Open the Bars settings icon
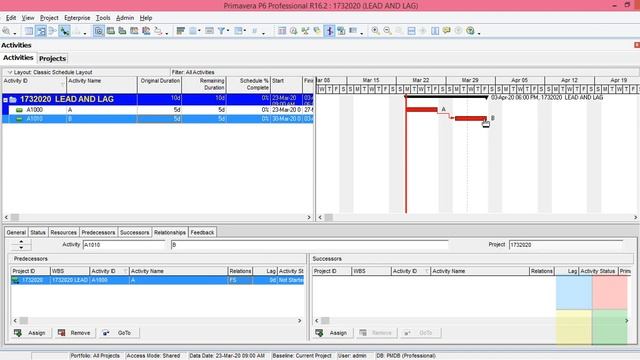 (180, 31)
